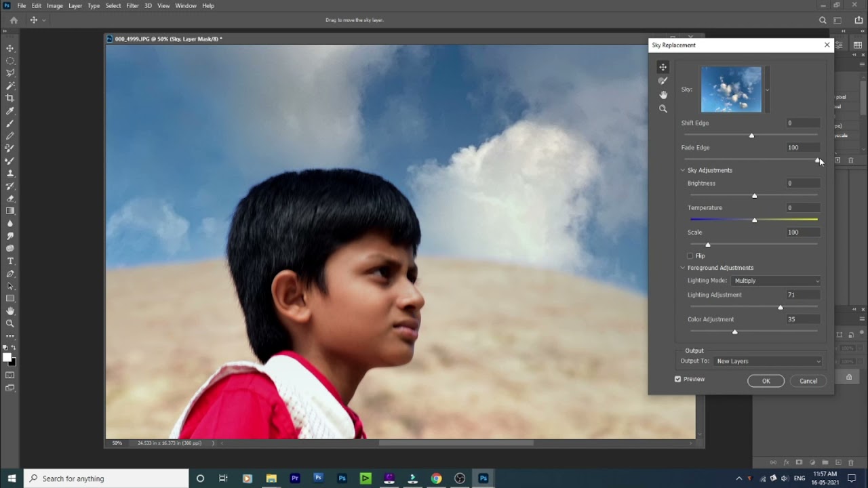Open the Windows Start button

pos(12,479)
